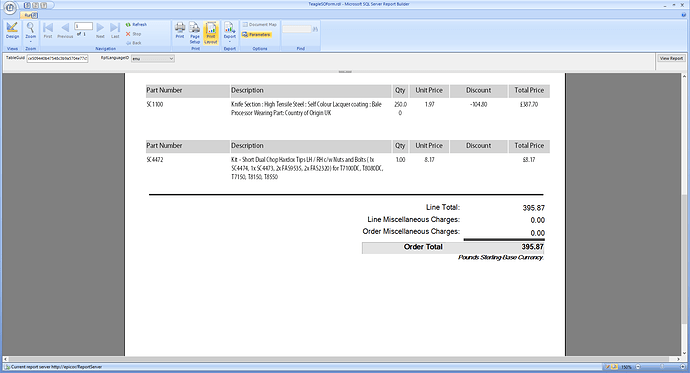
Task: Open the Zoom dropdown in the ribbon
Action: (x=30, y=32)
